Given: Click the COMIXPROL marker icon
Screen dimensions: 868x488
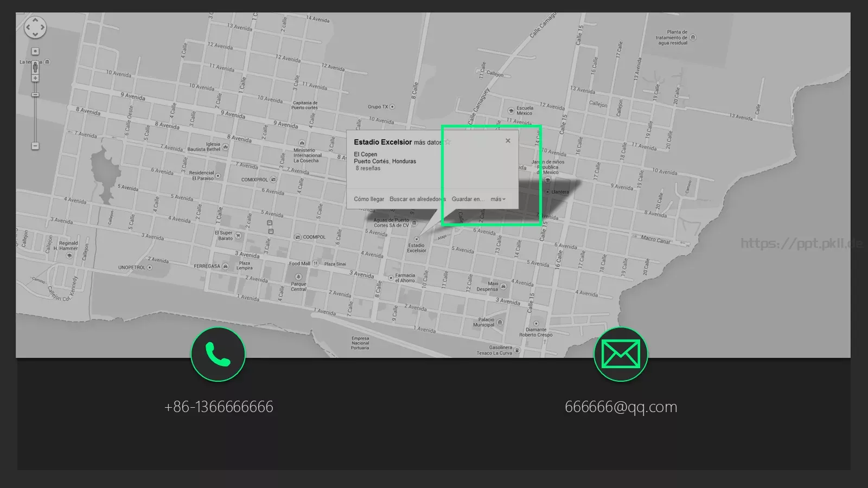Looking at the screenshot, I should coord(273,179).
